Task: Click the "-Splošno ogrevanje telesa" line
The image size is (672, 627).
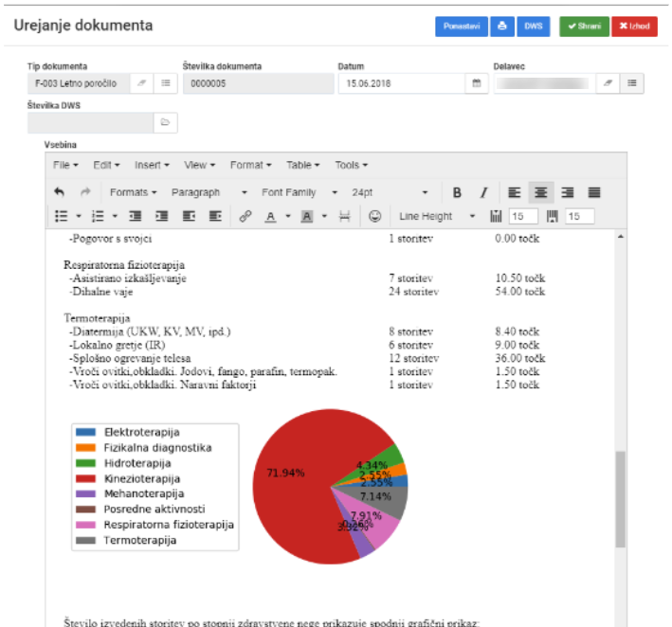Action: (x=130, y=358)
